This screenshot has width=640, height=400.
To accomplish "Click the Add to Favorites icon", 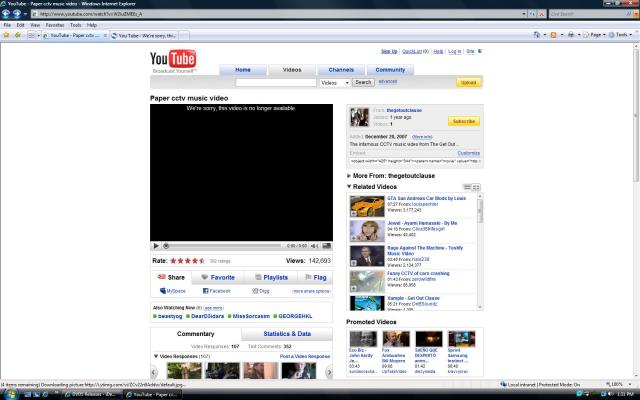I will coord(18,36).
